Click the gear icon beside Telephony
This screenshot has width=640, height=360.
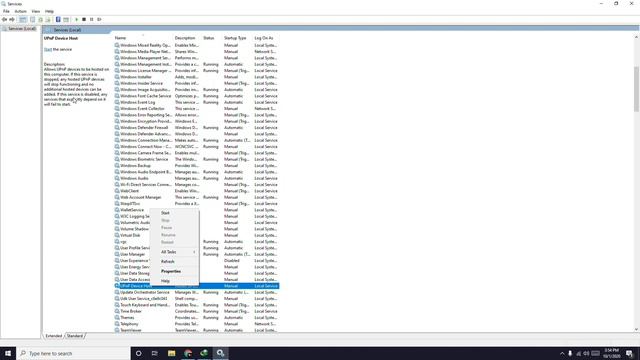tap(117, 324)
